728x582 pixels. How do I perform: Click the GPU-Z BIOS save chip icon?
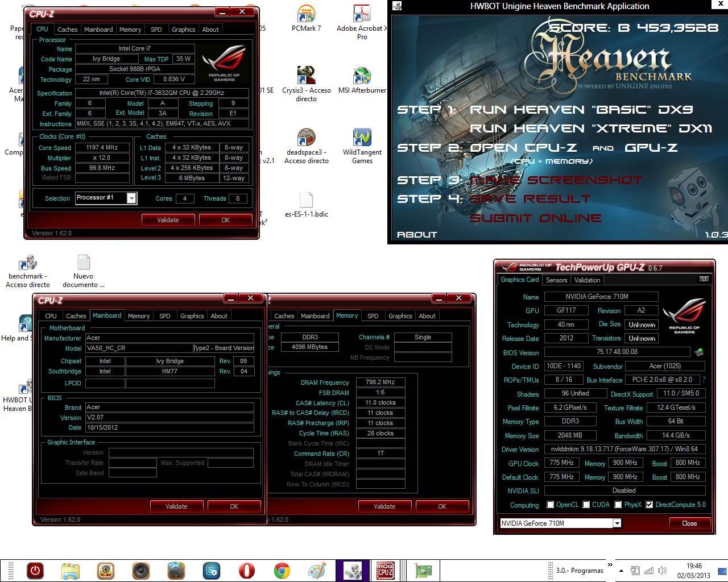click(699, 352)
